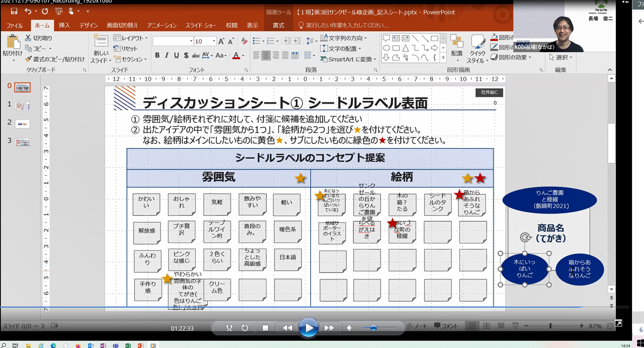Click the Clear All Formatting eraser icon

point(244,41)
